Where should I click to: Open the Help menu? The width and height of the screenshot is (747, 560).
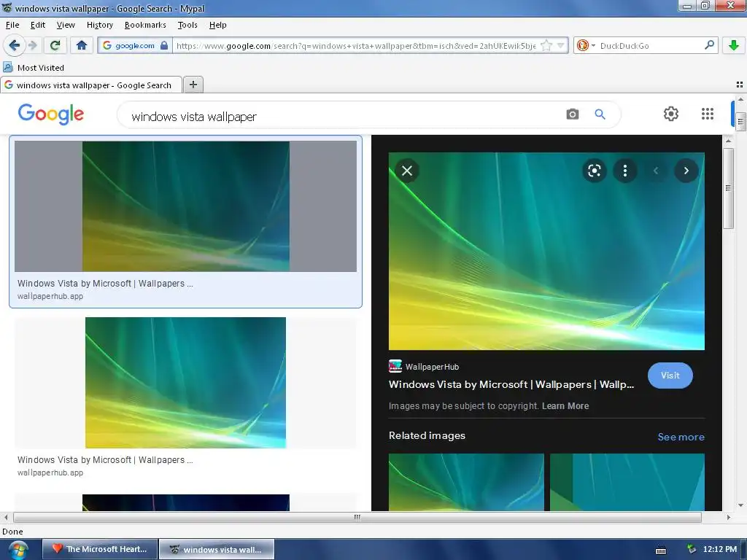click(217, 25)
